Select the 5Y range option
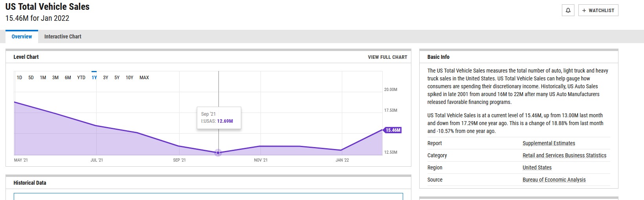 point(117,78)
